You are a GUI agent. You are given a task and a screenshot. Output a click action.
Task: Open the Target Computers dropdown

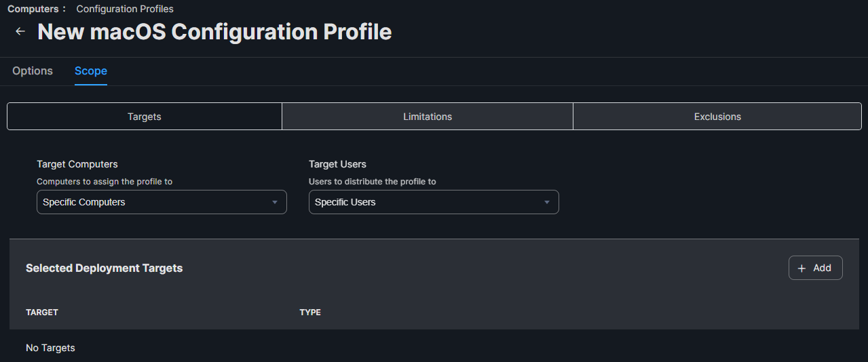coord(162,202)
